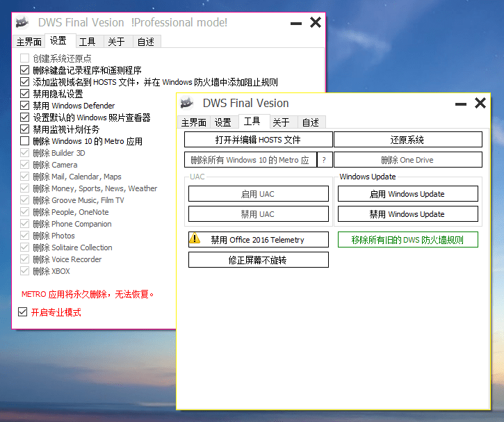This screenshot has width=504, height=422.
Task: Click 移除所有旧的 DWS 防火墙规则 button
Action: (407, 240)
